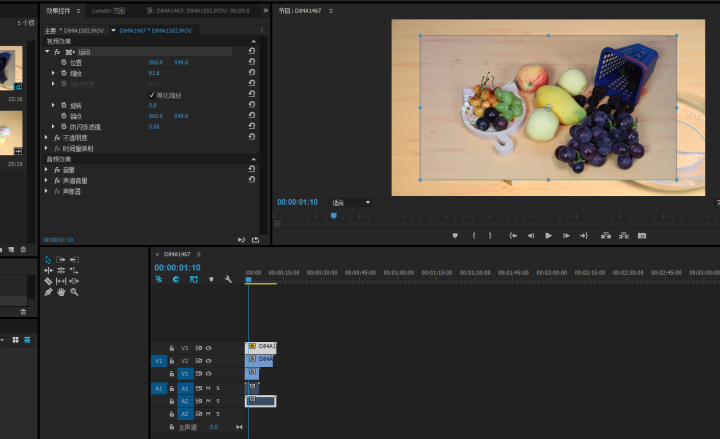Switch to Lumetri 范围 tab
Image resolution: width=720 pixels, height=439 pixels.
click(108, 11)
